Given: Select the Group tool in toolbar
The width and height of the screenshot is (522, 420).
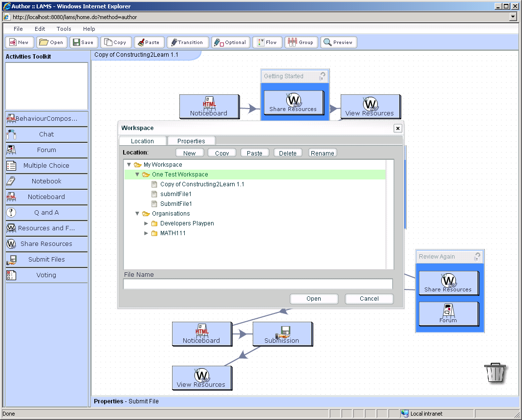Looking at the screenshot, I should pyautogui.click(x=301, y=43).
